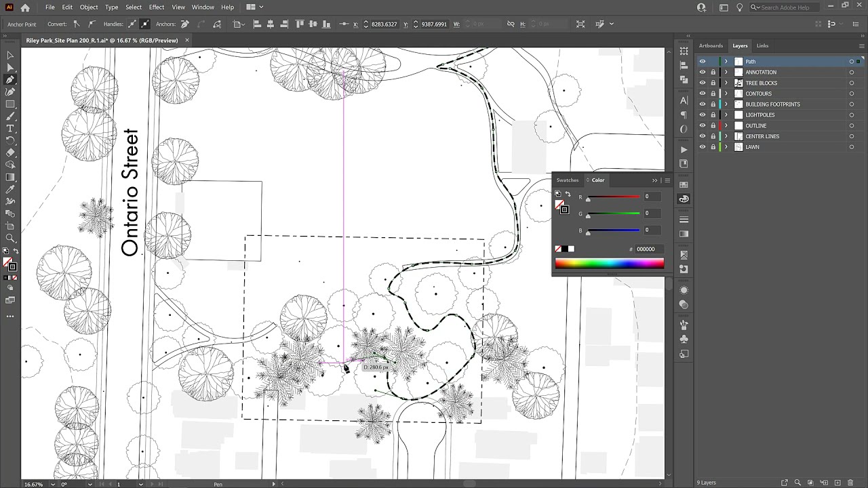Open Edit Toolbar three-dots button
The image size is (868, 488).
[10, 317]
